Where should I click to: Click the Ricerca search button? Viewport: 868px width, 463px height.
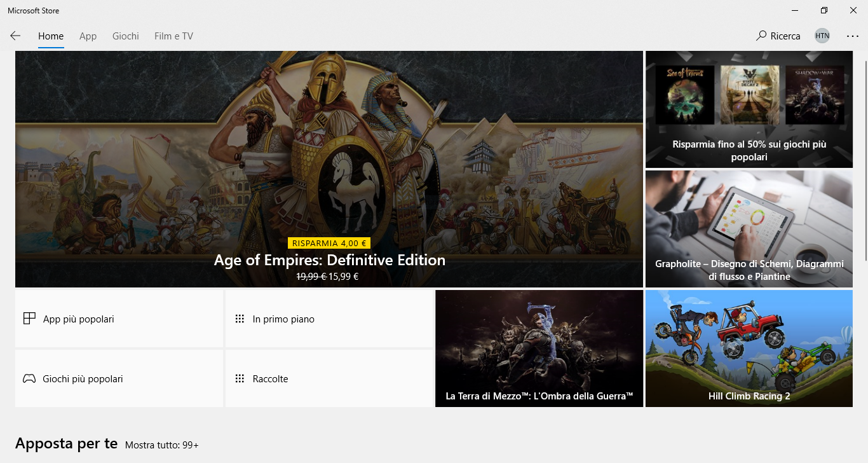(778, 36)
